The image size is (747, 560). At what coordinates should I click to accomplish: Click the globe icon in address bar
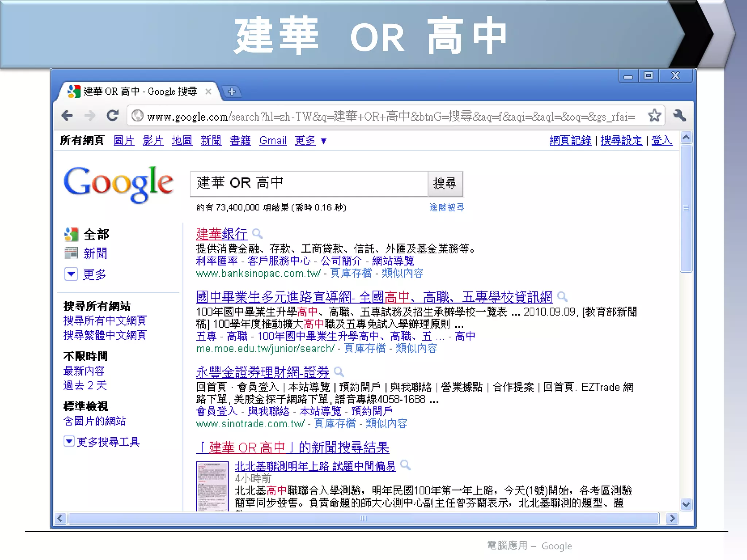pos(138,116)
